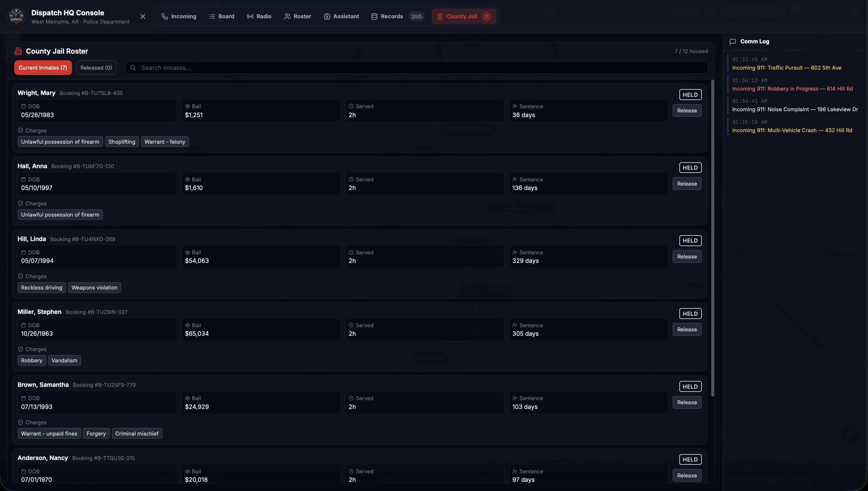The width and height of the screenshot is (868, 491).
Task: Click the County Jail count badge 7
Action: [487, 16]
